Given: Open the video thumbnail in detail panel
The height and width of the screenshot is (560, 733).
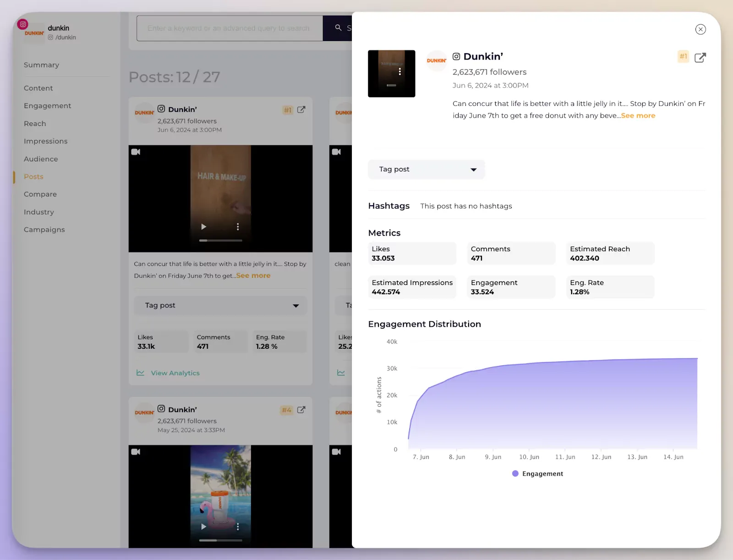Looking at the screenshot, I should [x=391, y=73].
